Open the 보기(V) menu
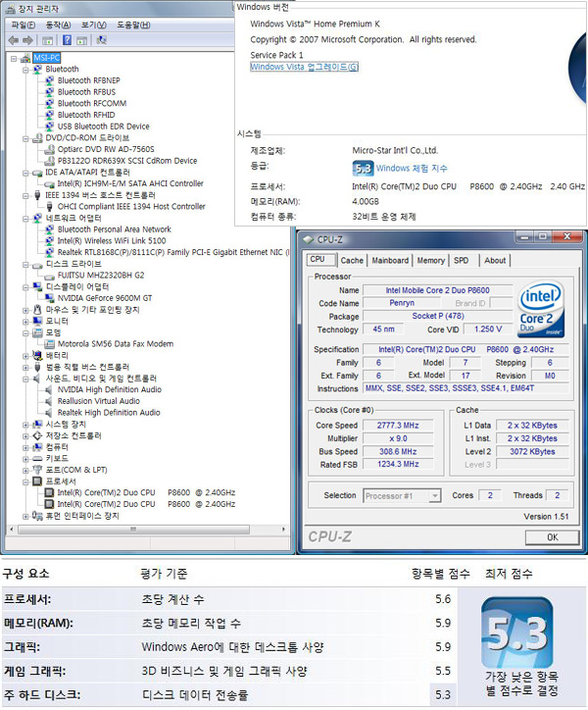Screen dimensions: 588x710 tap(94, 25)
